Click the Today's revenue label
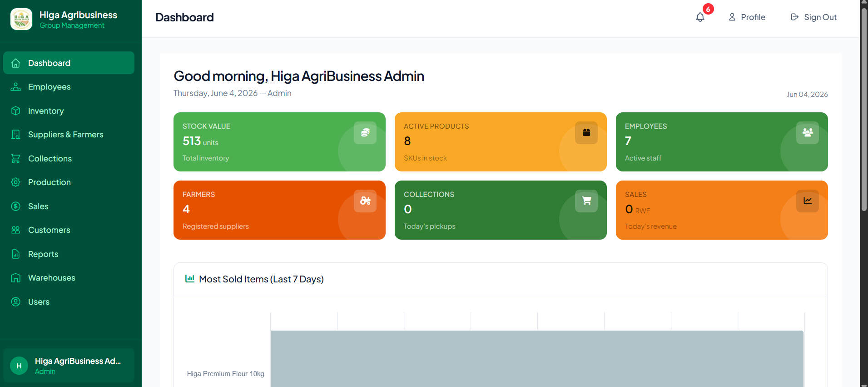The height and width of the screenshot is (387, 868). point(651,226)
